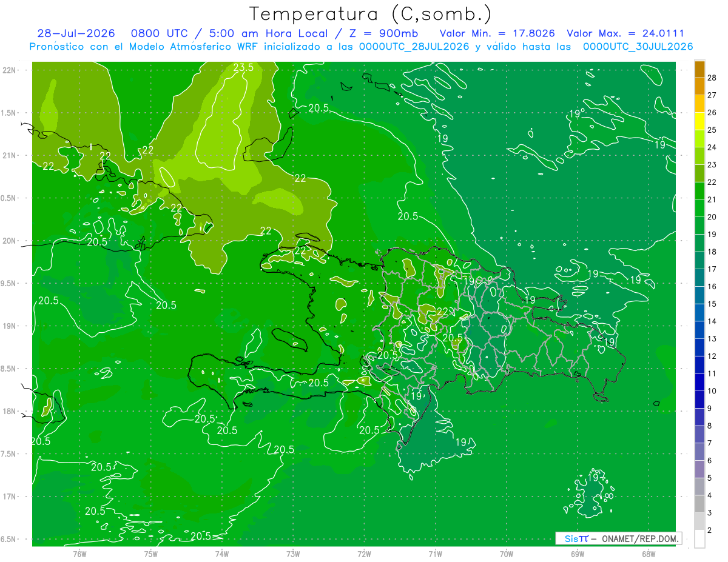728x562 pixels.
Task: Click the legend scale value '26'
Action: tap(712, 113)
